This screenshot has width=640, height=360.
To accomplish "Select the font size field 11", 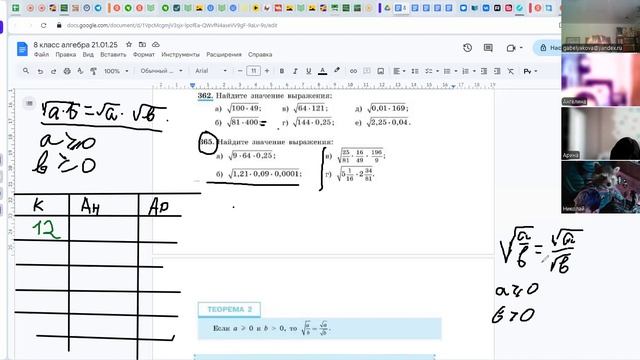I will coord(253,71).
